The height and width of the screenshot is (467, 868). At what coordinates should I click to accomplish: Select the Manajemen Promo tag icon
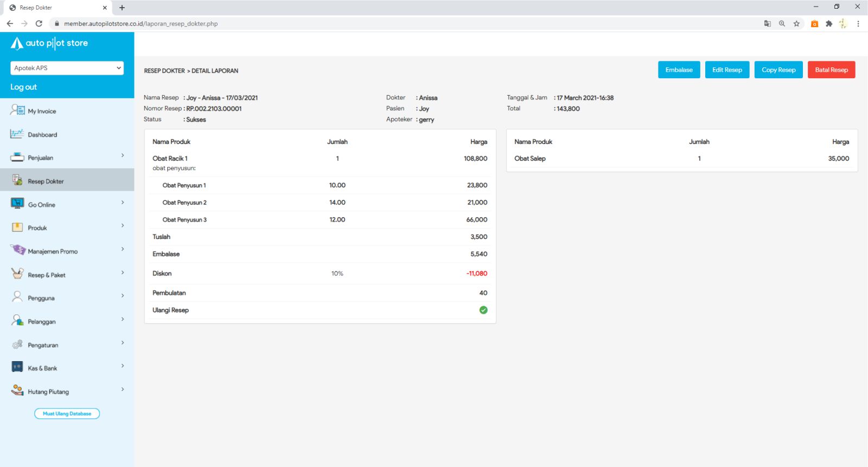pos(18,250)
